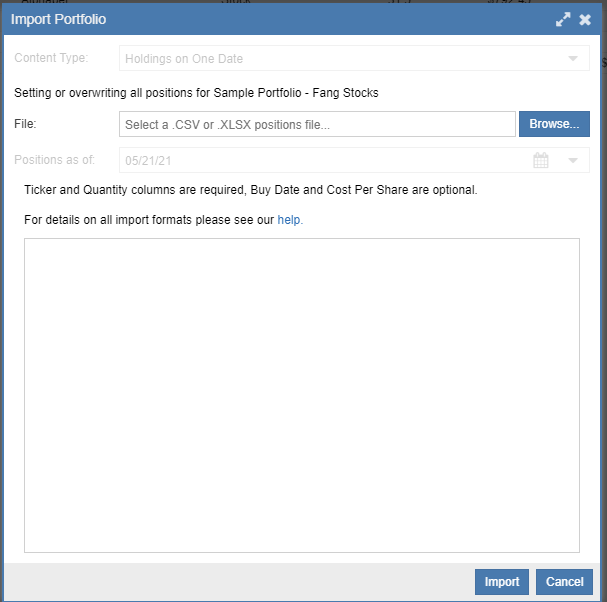Screen dimensions: 607x602
Task: Open the Content Type combo box
Action: (x=340, y=59)
